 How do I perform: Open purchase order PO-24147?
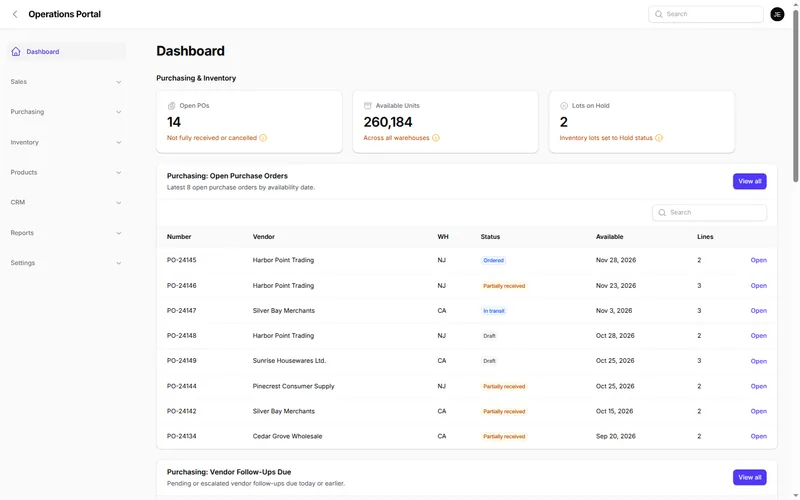(x=759, y=311)
